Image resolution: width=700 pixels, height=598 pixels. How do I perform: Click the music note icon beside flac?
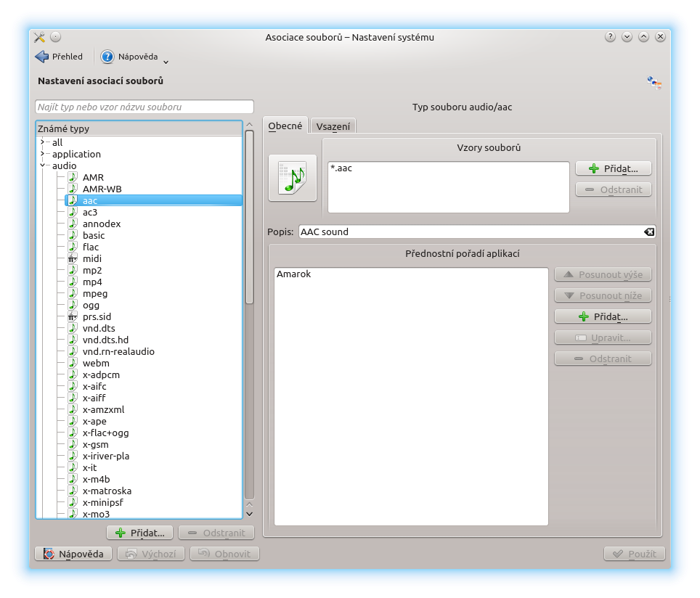pyautogui.click(x=73, y=247)
